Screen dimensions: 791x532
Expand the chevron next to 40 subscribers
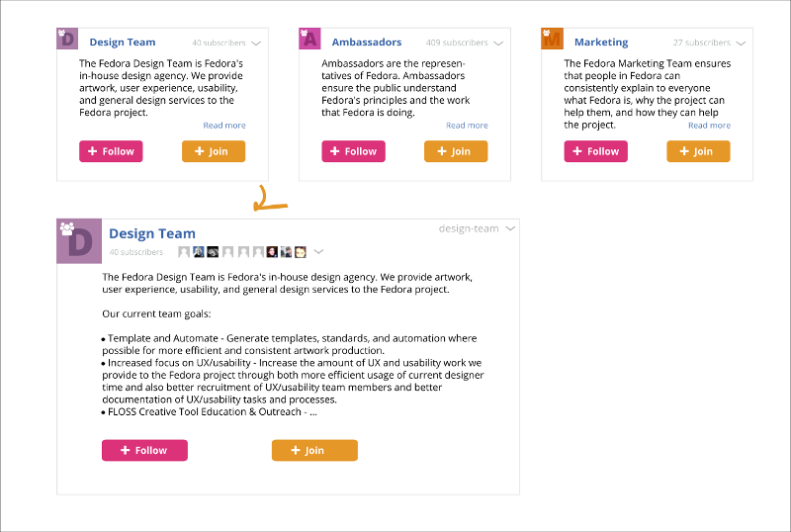pos(256,44)
